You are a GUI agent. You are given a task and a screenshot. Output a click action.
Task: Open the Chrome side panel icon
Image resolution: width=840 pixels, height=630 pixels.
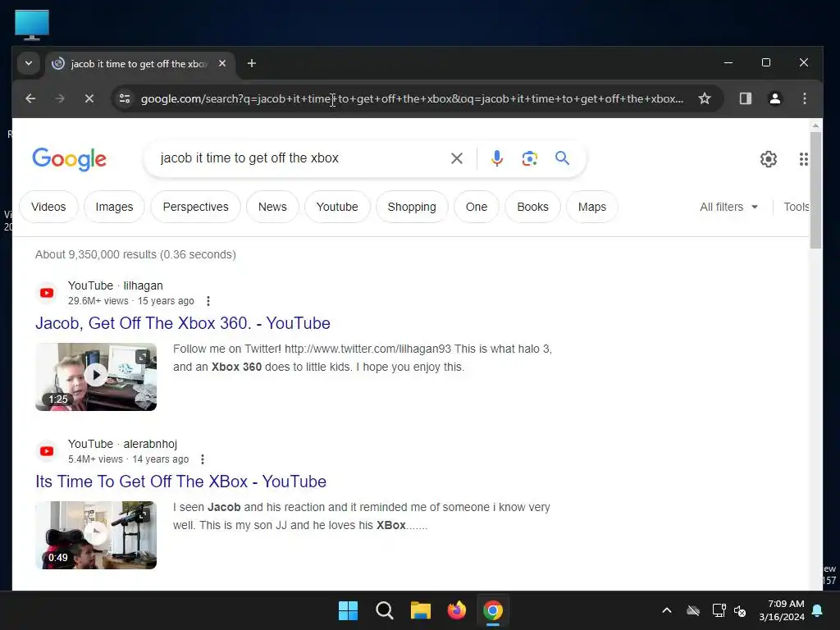[x=745, y=98]
